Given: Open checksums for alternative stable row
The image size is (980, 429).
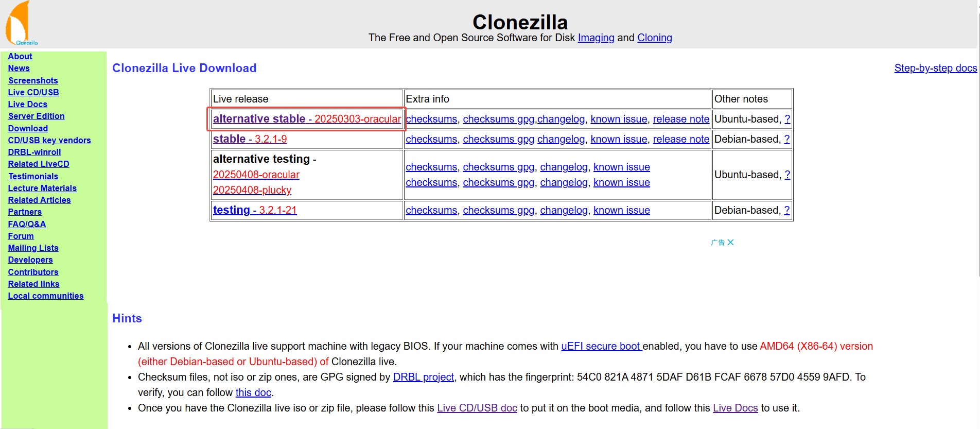Looking at the screenshot, I should point(431,119).
